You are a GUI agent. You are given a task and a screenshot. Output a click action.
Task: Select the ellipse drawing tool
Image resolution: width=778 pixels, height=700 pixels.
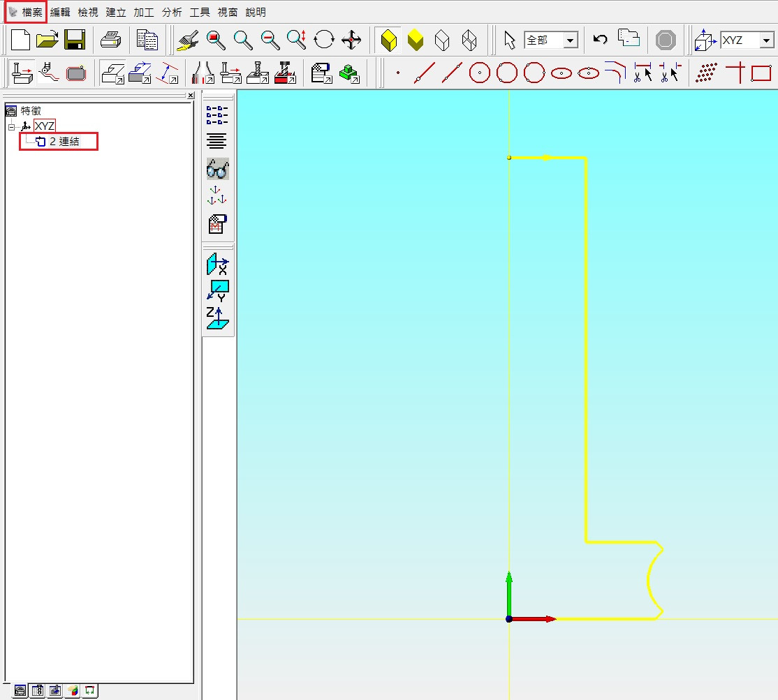(x=562, y=73)
